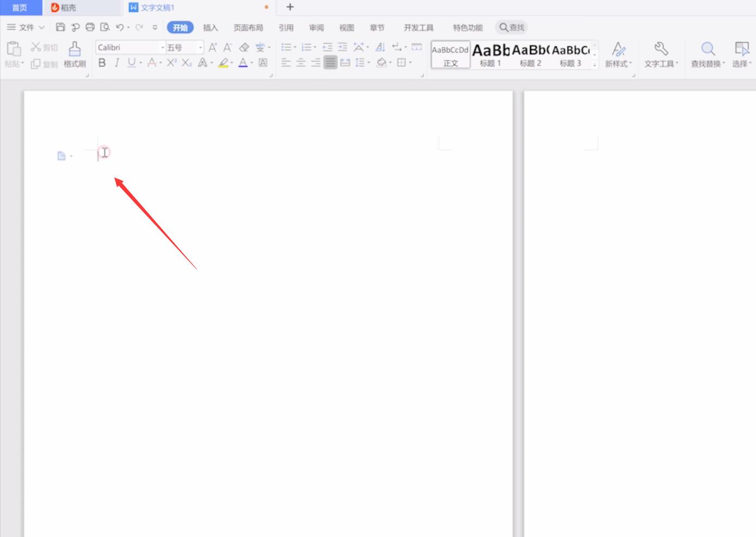Click the Undo arrow icon
The image size is (756, 537).
[x=120, y=27]
